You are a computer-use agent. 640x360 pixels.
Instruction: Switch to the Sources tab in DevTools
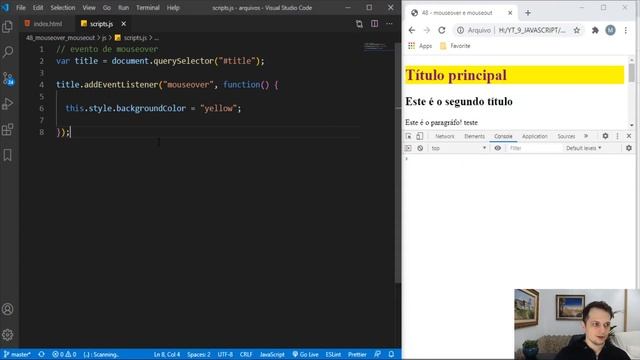click(x=566, y=136)
